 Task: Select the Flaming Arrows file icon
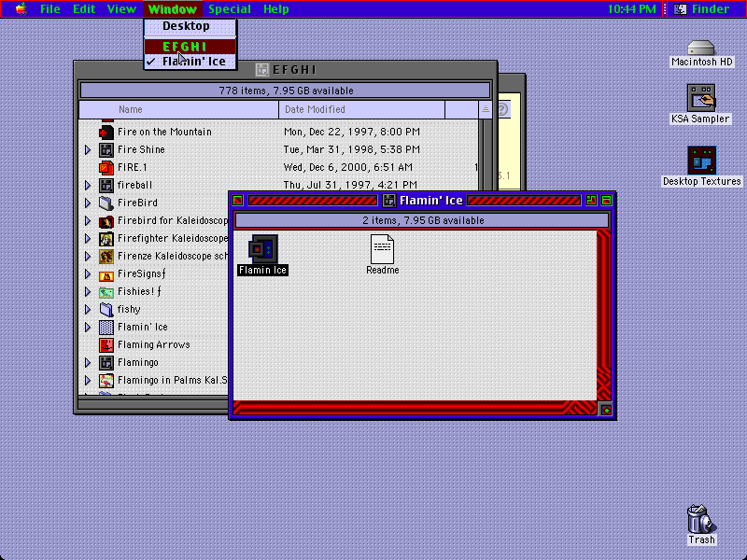coord(106,344)
